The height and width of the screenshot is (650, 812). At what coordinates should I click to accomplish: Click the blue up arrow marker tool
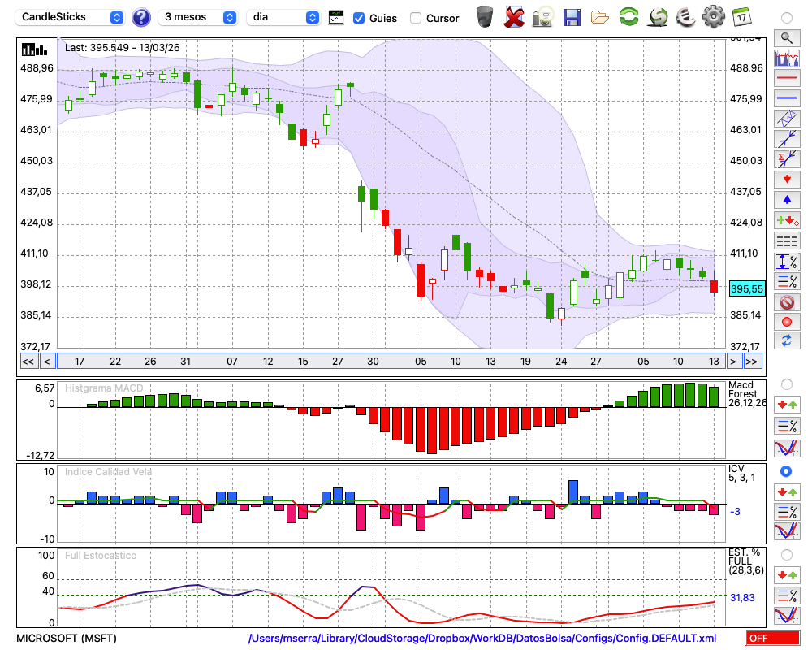tap(786, 200)
